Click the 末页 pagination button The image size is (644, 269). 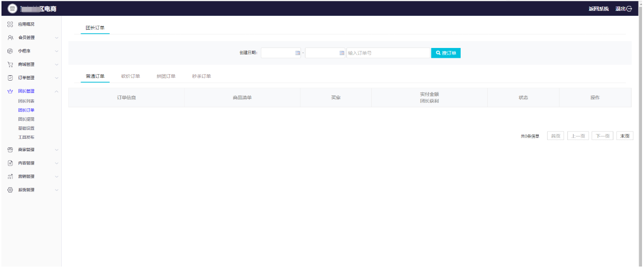(x=625, y=136)
